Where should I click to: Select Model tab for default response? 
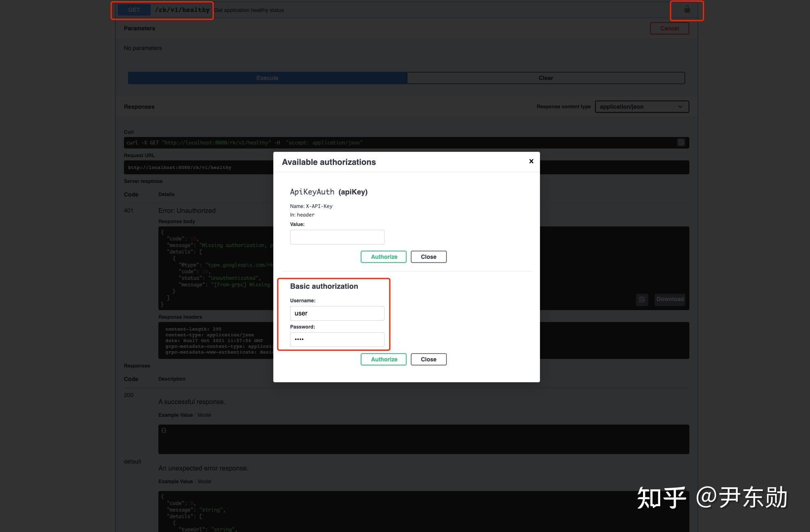[x=204, y=482]
